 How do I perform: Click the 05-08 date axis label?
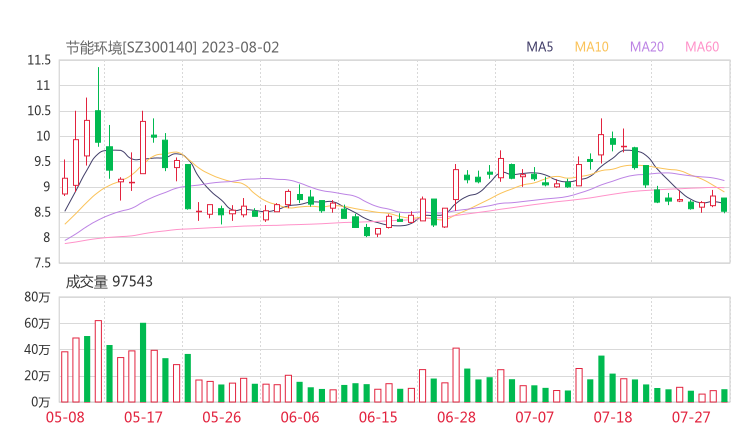(x=65, y=417)
